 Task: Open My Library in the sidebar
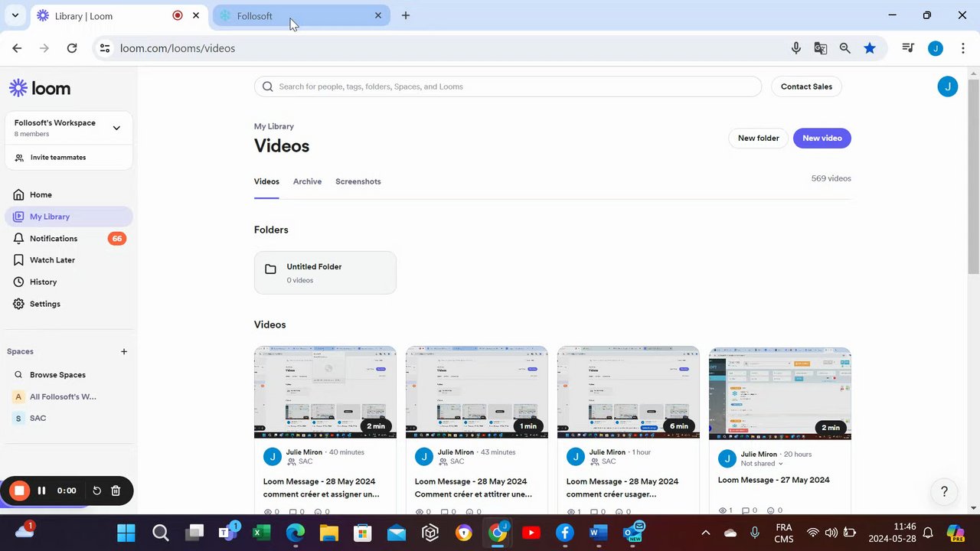pyautogui.click(x=69, y=217)
